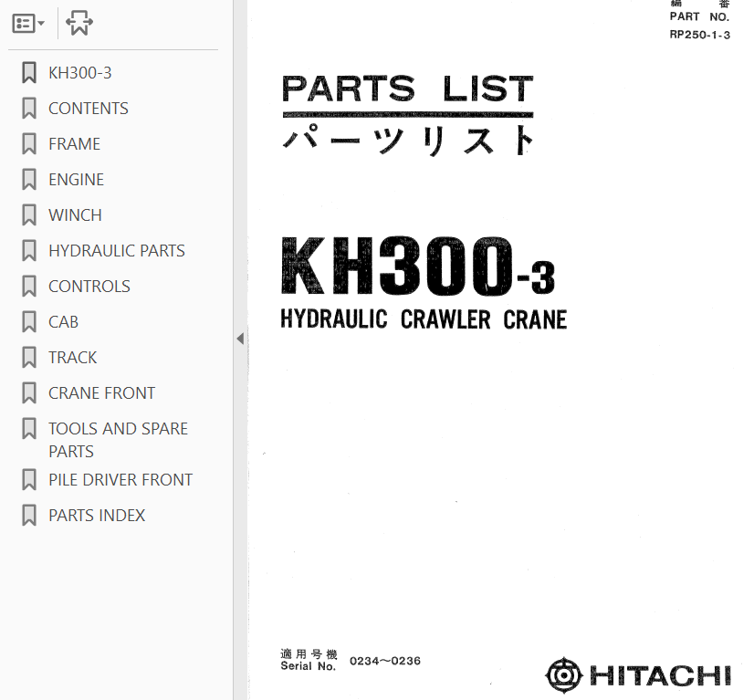This screenshot has width=754, height=700.
Task: Go to the FRAME section bookmark
Action: [x=75, y=144]
